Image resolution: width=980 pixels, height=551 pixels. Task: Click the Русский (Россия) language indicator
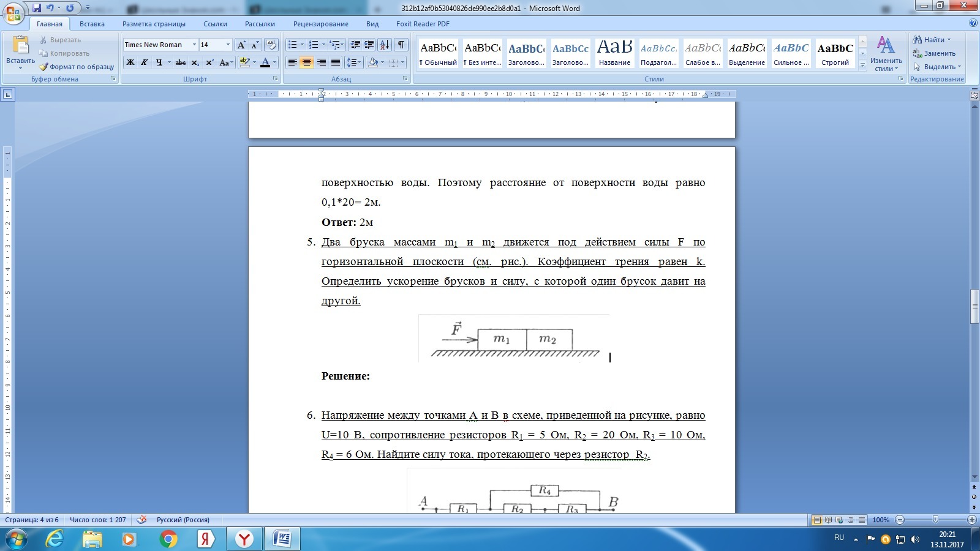pos(183,520)
